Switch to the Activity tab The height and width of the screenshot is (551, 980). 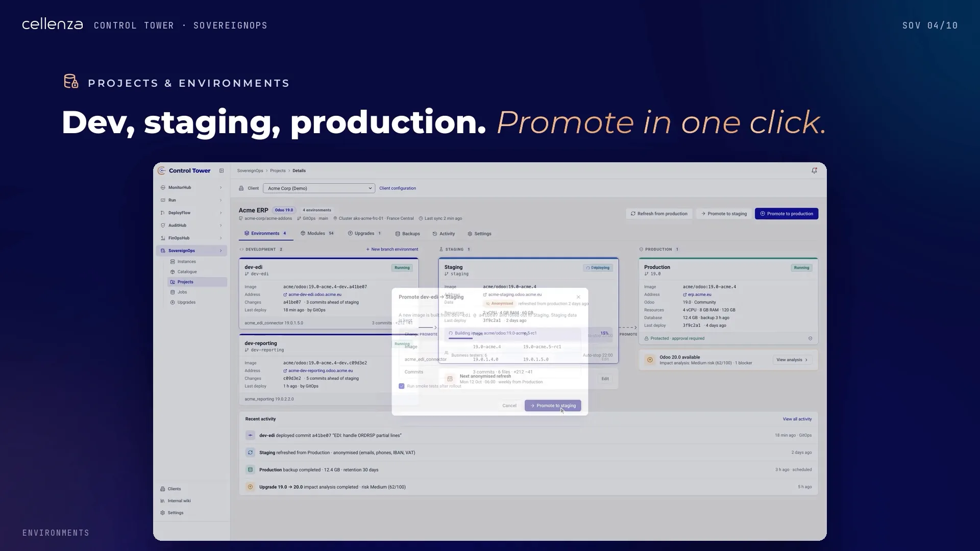444,234
